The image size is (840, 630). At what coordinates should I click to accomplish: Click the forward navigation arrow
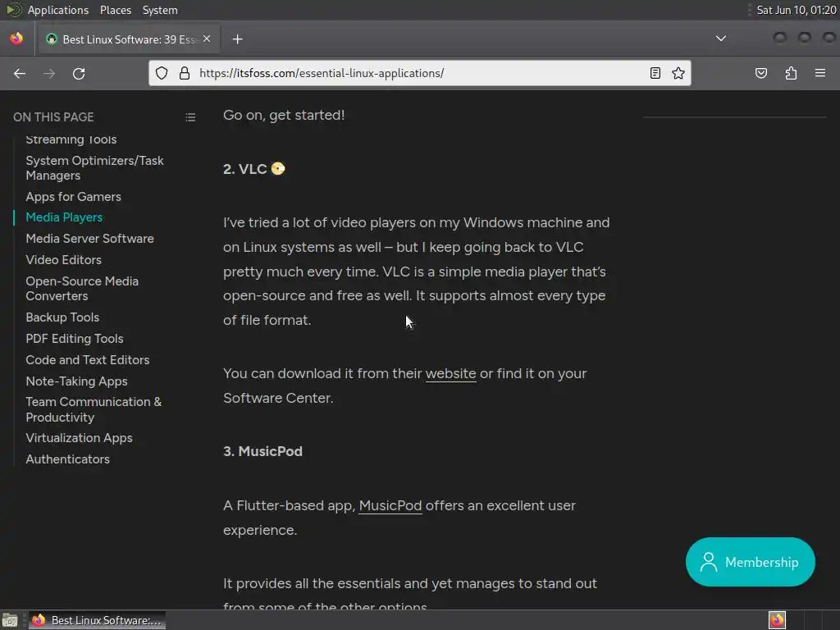pyautogui.click(x=49, y=73)
